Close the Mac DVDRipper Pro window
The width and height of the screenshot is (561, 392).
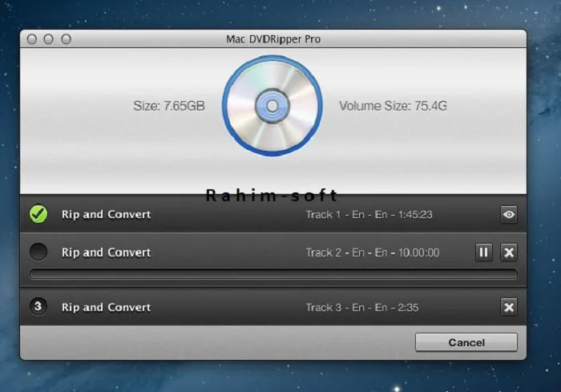pyautogui.click(x=32, y=39)
